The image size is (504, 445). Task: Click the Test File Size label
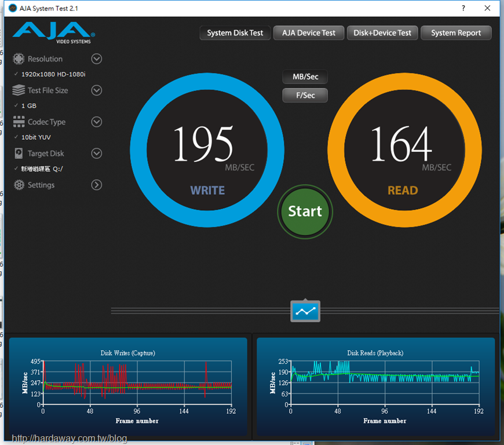[48, 90]
